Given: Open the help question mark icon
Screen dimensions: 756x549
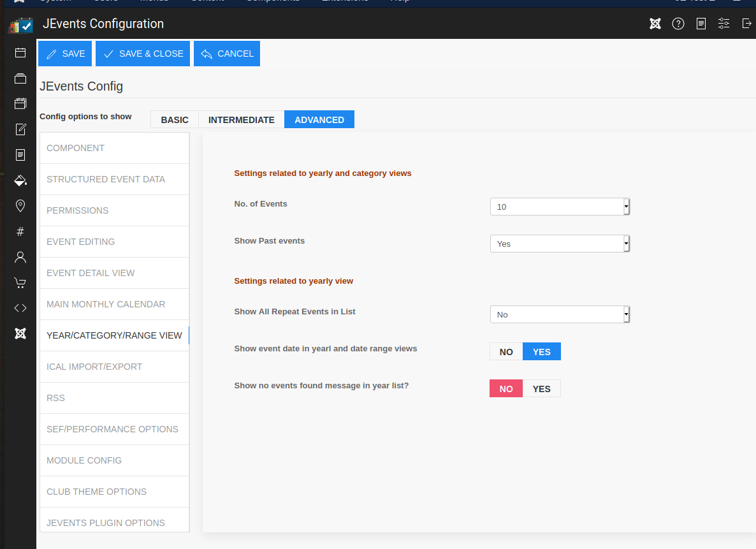Looking at the screenshot, I should tap(678, 24).
